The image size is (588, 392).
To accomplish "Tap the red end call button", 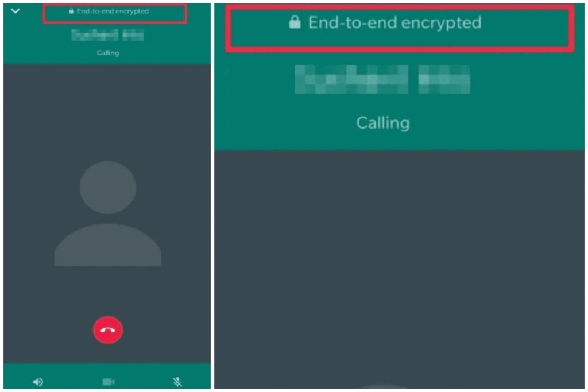I will click(x=108, y=330).
